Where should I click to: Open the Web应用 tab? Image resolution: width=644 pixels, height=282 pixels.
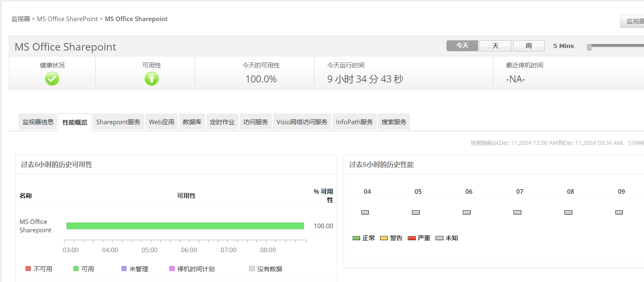click(x=162, y=122)
